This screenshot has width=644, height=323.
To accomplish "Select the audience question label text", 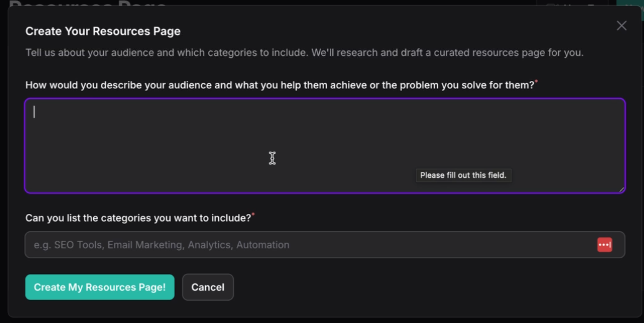I will [x=280, y=85].
